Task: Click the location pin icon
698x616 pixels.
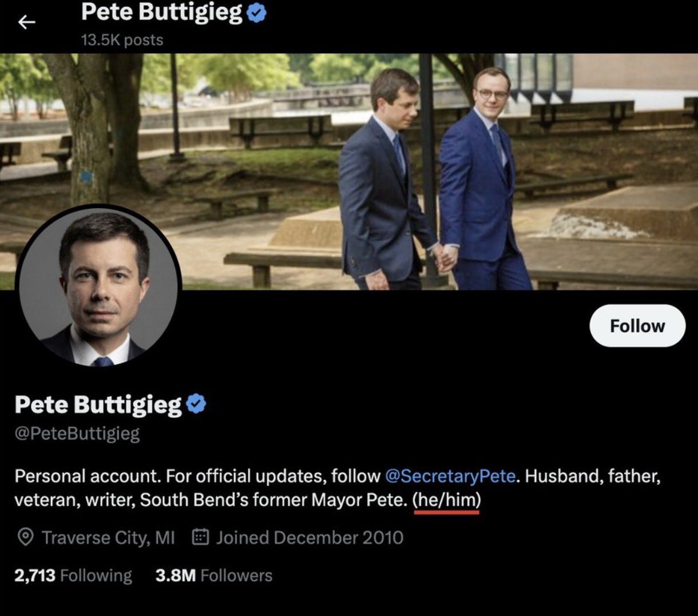Action: tap(25, 538)
